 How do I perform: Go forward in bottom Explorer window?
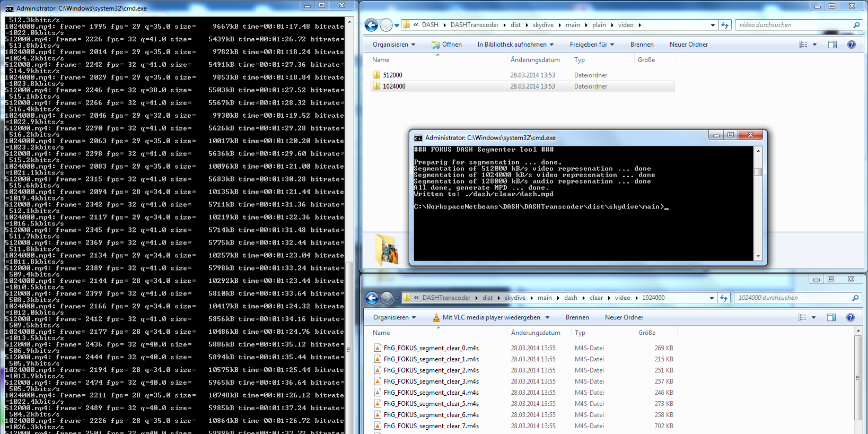pos(387,298)
